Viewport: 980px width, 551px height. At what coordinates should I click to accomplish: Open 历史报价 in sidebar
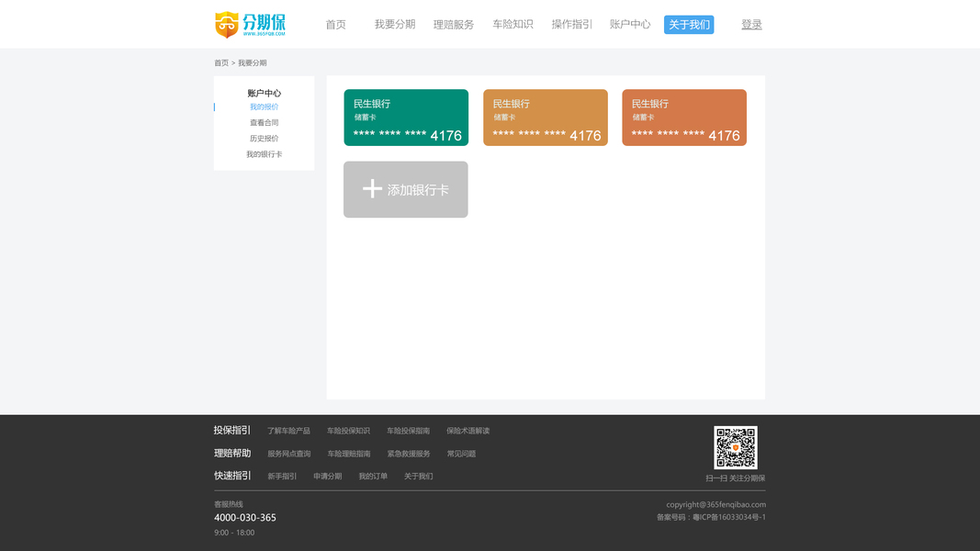[264, 138]
